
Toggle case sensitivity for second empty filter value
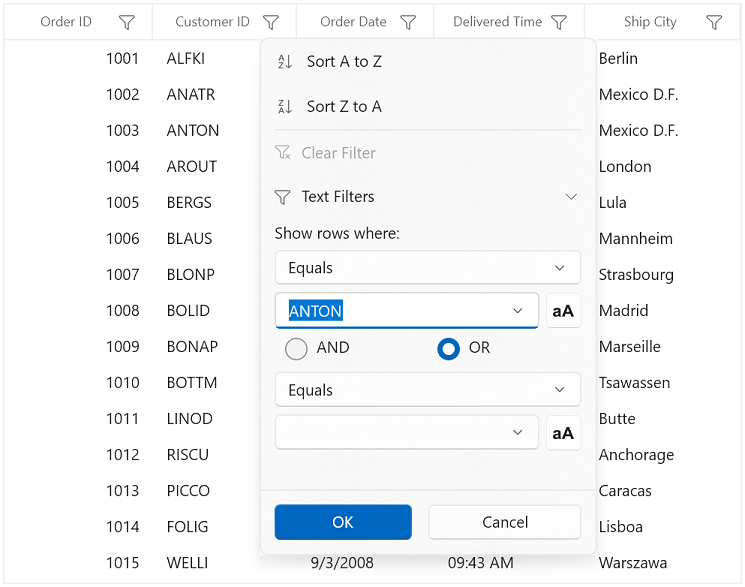(x=563, y=433)
